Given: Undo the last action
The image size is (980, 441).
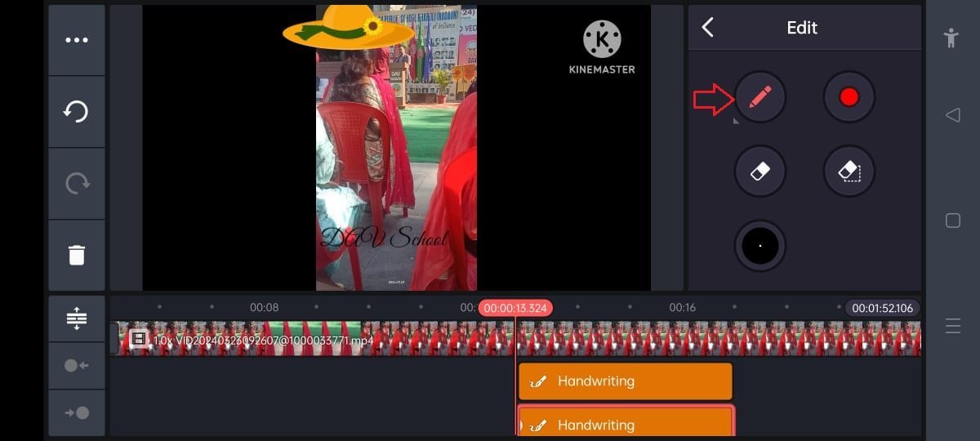Looking at the screenshot, I should pyautogui.click(x=77, y=112).
